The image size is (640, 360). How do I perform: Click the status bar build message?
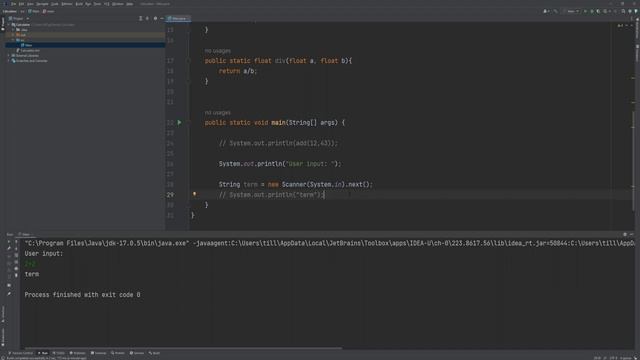[x=47, y=358]
